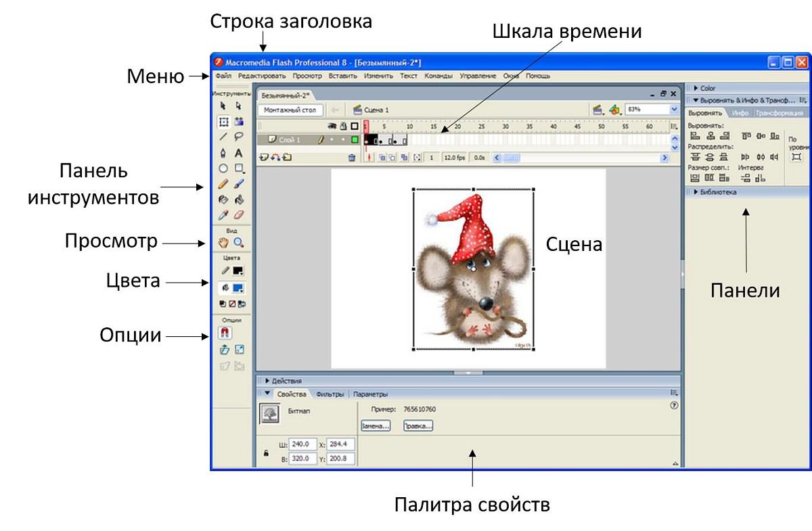
Task: Select the Eyedropper tool
Action: 223,216
